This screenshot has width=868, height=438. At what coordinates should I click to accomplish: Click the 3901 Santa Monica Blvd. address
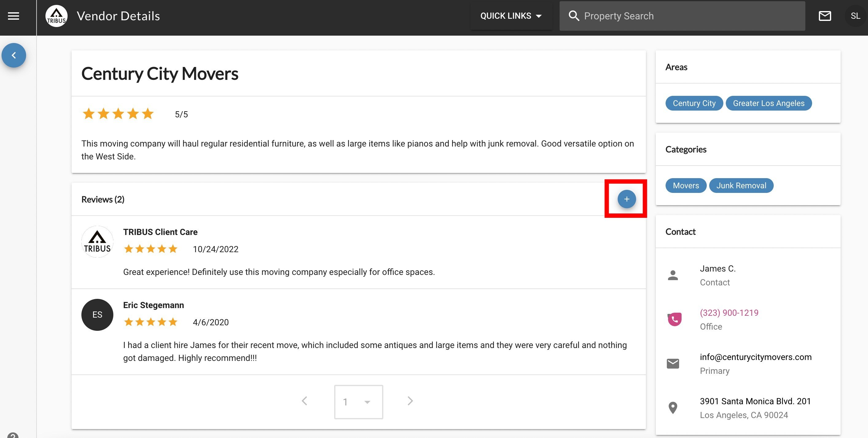point(755,401)
